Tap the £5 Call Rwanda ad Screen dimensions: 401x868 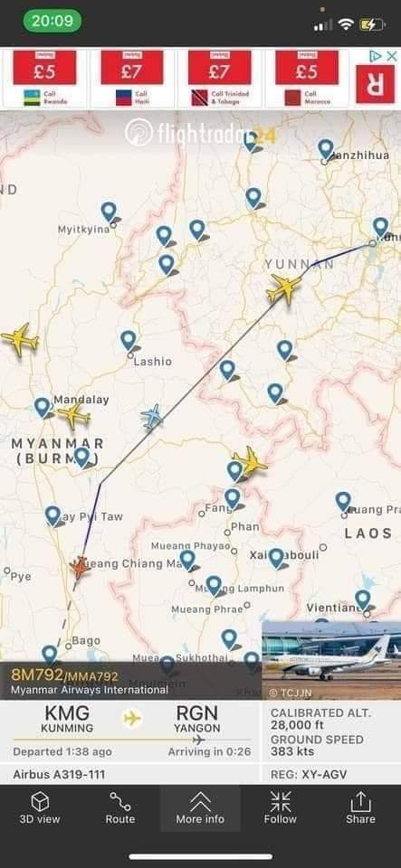point(45,79)
